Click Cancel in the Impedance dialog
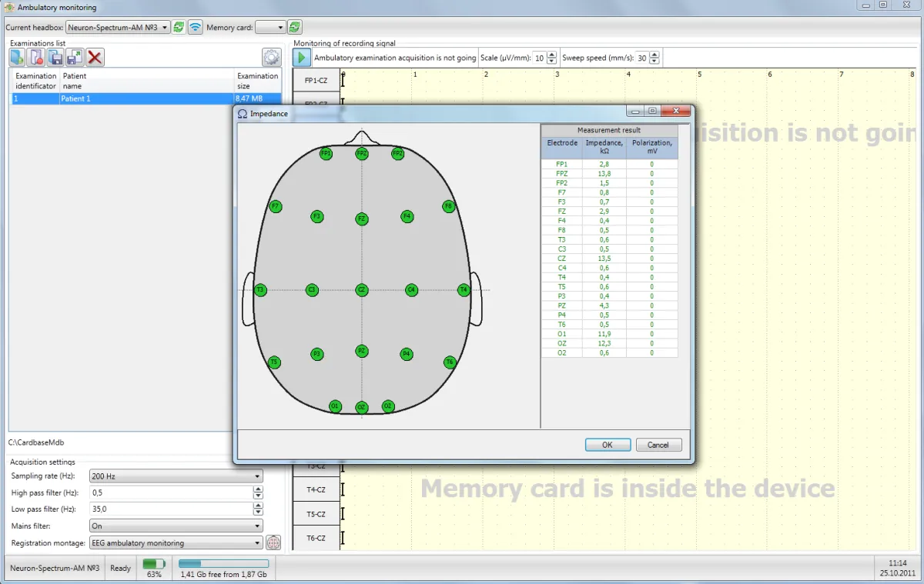Viewport: 924px width, 584px height. point(658,445)
